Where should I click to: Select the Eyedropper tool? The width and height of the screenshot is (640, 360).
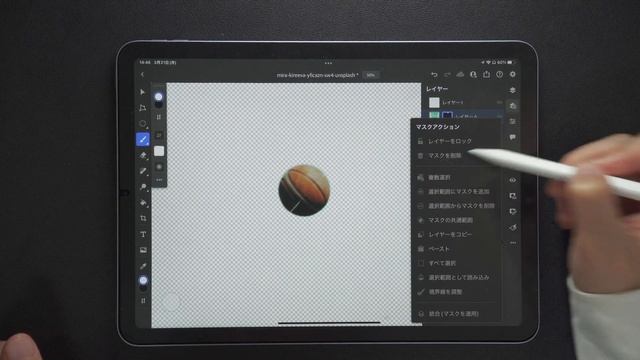click(143, 266)
